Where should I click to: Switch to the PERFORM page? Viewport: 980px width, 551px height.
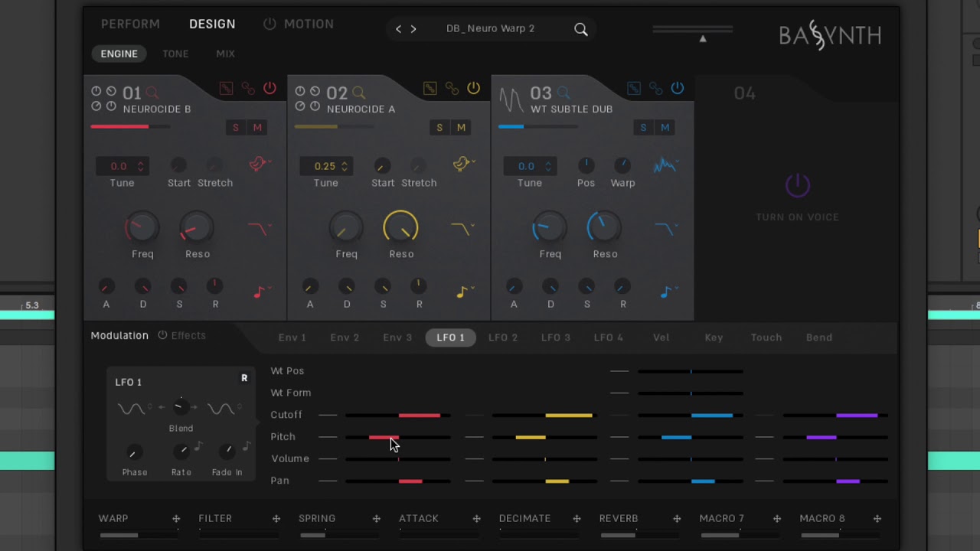click(x=131, y=24)
